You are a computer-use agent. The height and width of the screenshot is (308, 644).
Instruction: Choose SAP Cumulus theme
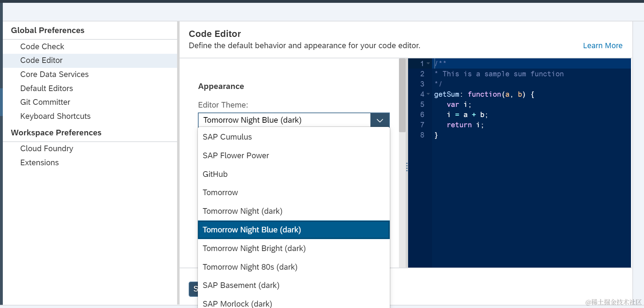pyautogui.click(x=294, y=137)
